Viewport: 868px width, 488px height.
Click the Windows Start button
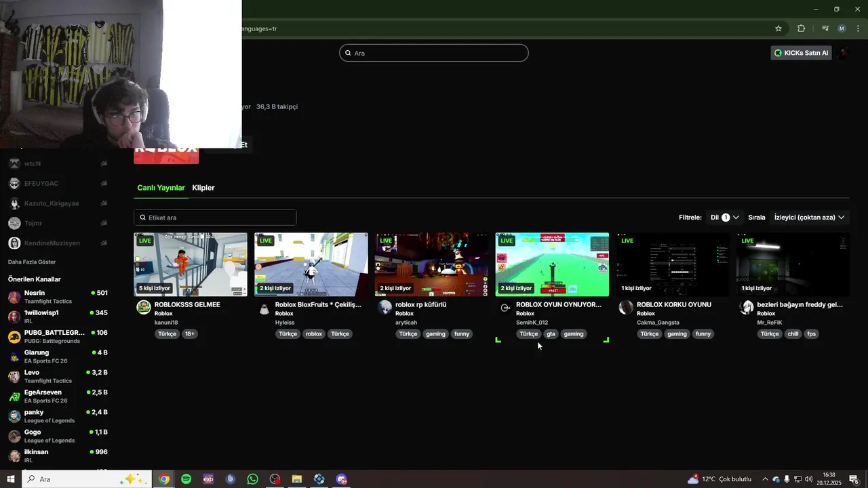pyautogui.click(x=11, y=479)
